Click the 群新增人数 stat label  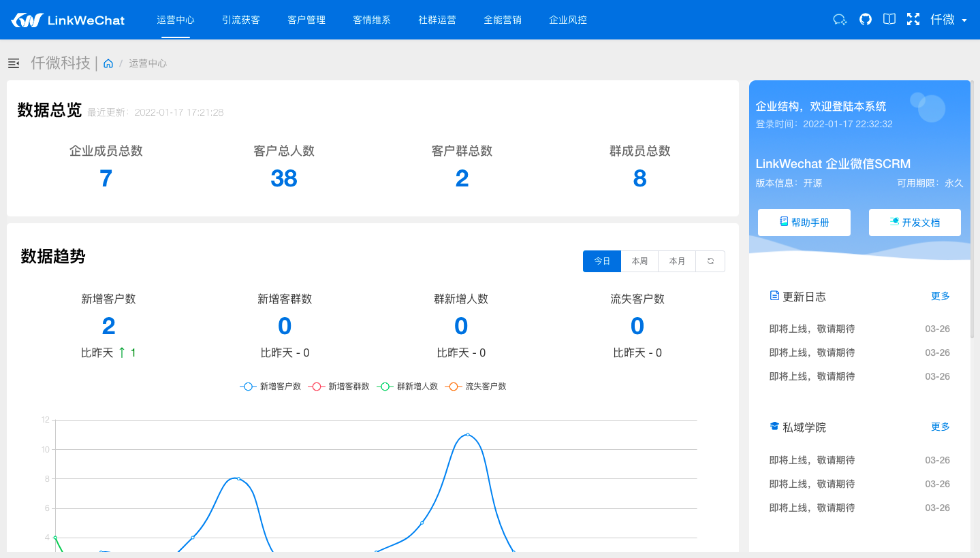(x=461, y=299)
